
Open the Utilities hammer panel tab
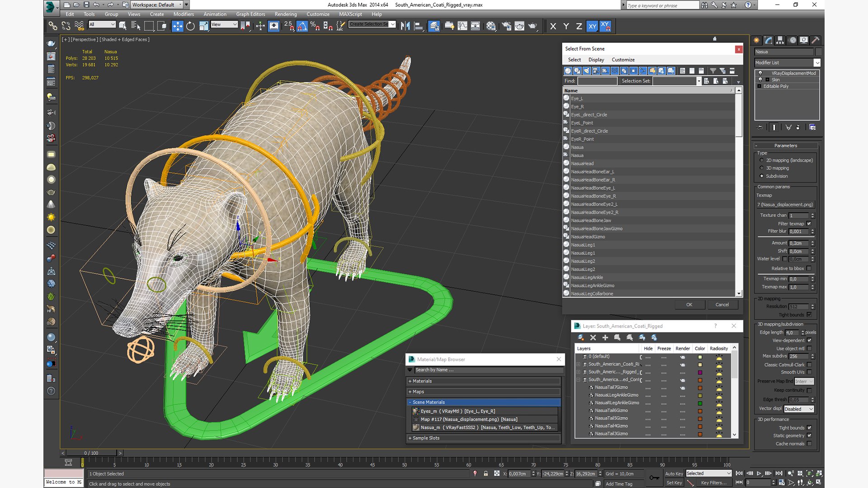point(816,40)
